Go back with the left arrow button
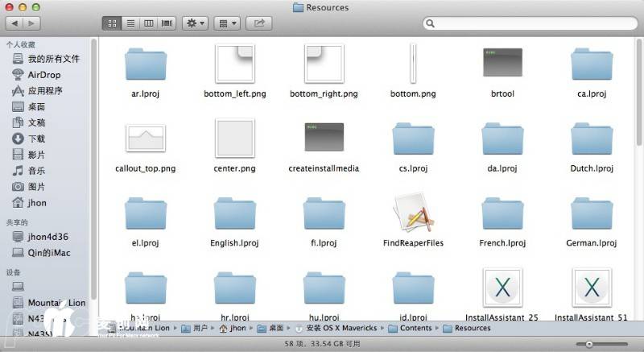Image resolution: width=644 pixels, height=352 pixels. point(14,24)
